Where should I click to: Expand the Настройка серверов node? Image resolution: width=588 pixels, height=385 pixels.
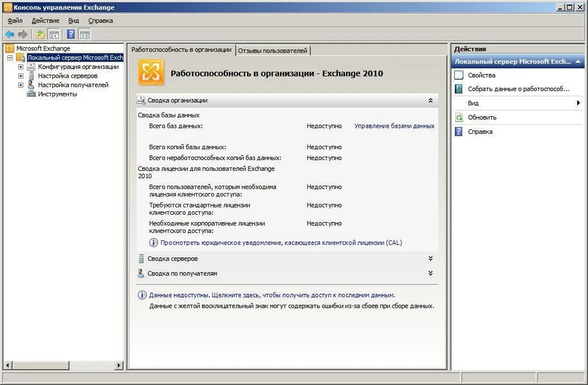pyautogui.click(x=21, y=76)
